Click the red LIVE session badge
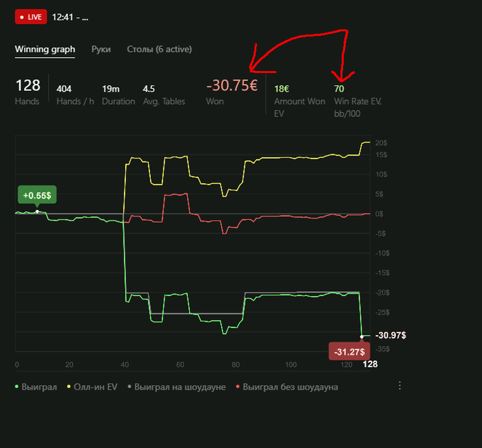This screenshot has width=482, height=448. (31, 17)
